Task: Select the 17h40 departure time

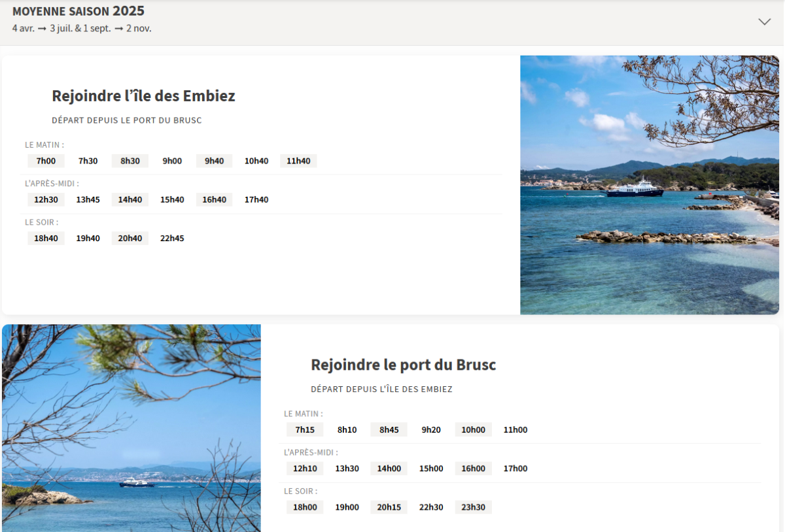Action: click(x=256, y=199)
